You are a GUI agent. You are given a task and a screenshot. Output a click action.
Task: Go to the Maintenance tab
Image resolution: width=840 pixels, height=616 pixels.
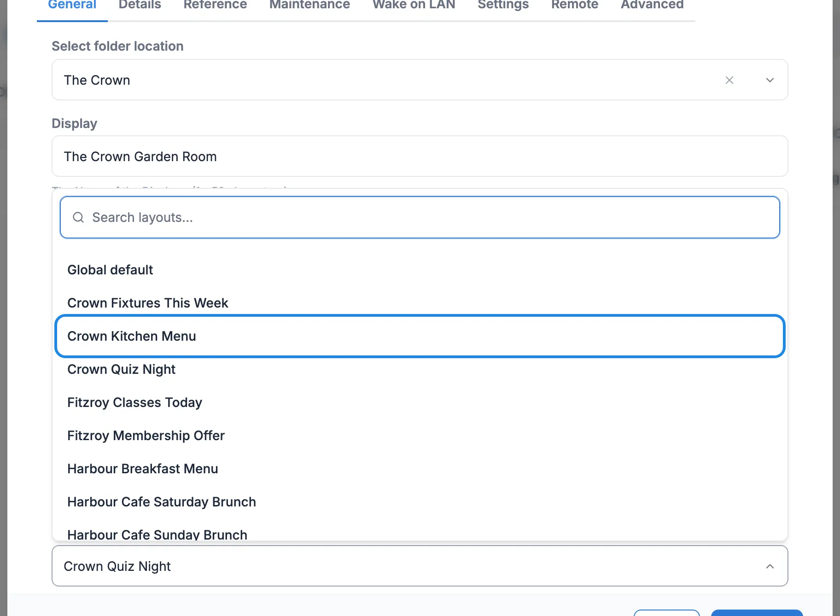[309, 5]
